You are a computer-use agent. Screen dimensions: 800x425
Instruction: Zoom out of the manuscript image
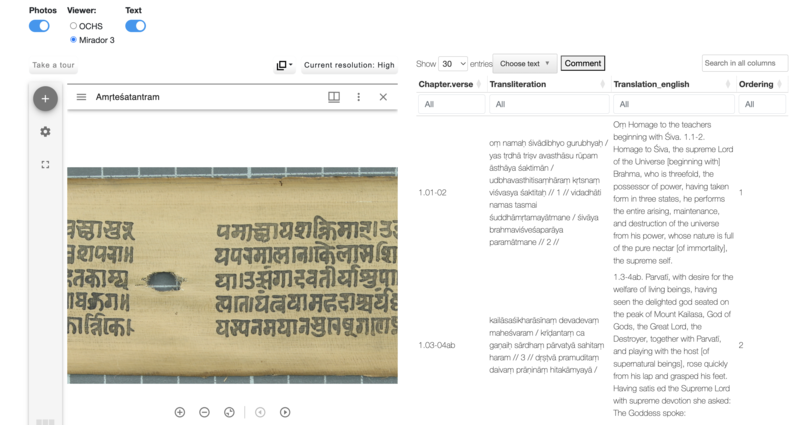[x=204, y=412]
